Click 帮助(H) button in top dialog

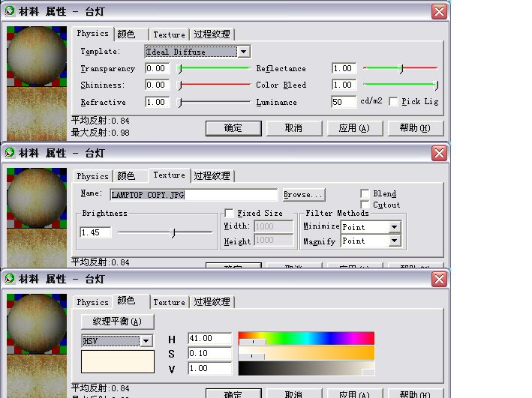tap(415, 128)
